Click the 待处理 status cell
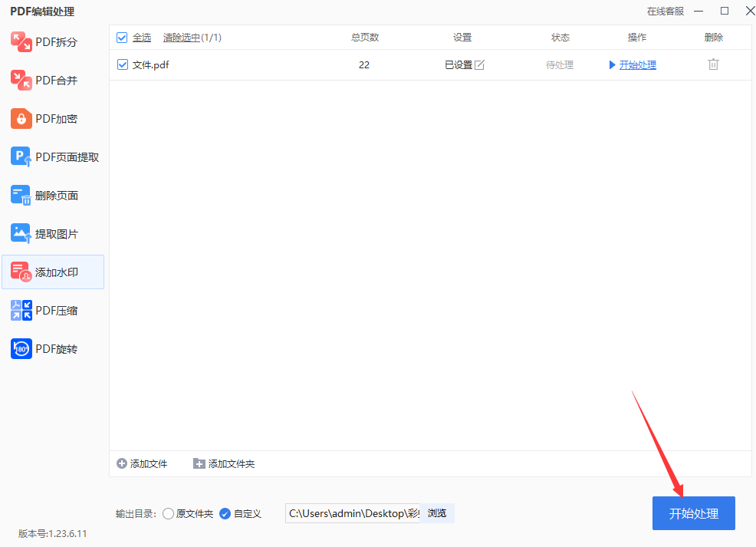The height and width of the screenshot is (547, 756). pyautogui.click(x=559, y=64)
